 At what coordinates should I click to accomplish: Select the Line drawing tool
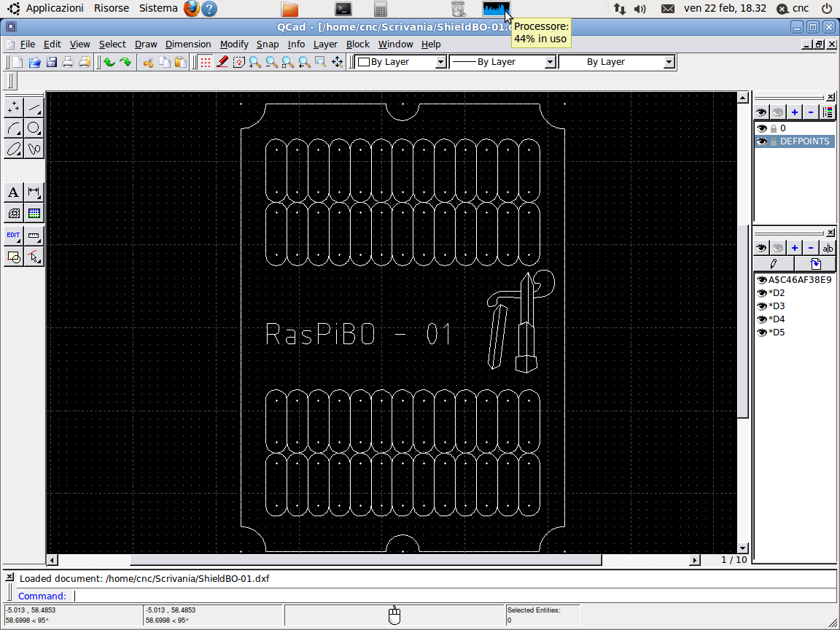pyautogui.click(x=34, y=108)
